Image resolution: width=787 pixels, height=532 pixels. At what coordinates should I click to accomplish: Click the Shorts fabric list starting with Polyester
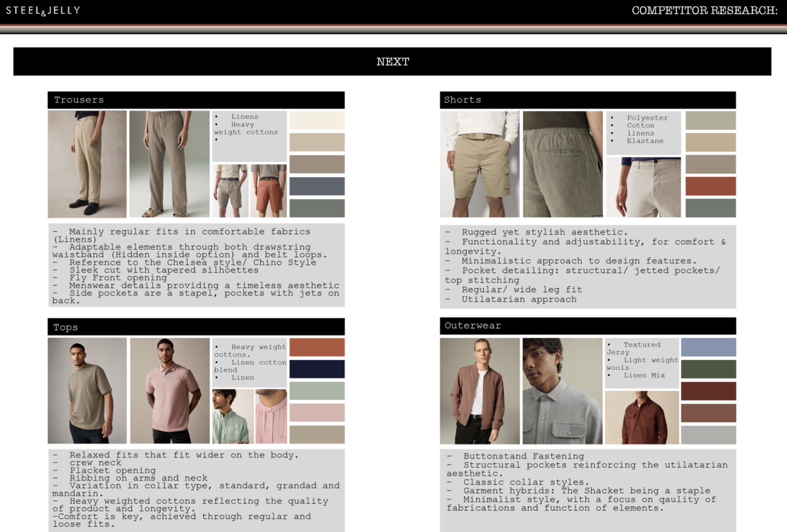click(643, 132)
